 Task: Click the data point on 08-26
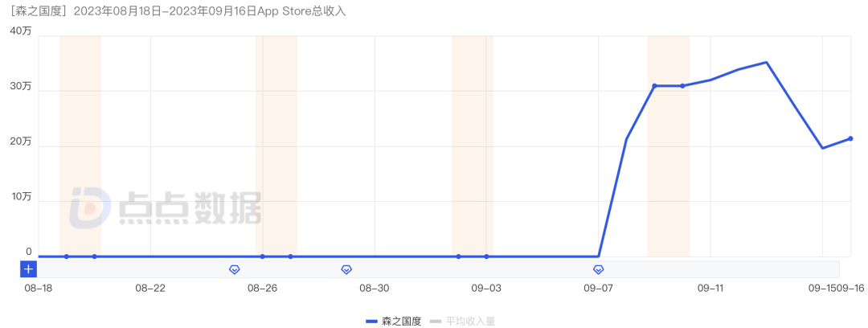point(263,256)
